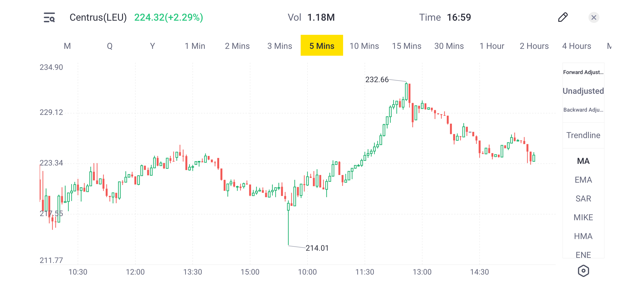Choose Backward Adjusted price option

coord(583,110)
